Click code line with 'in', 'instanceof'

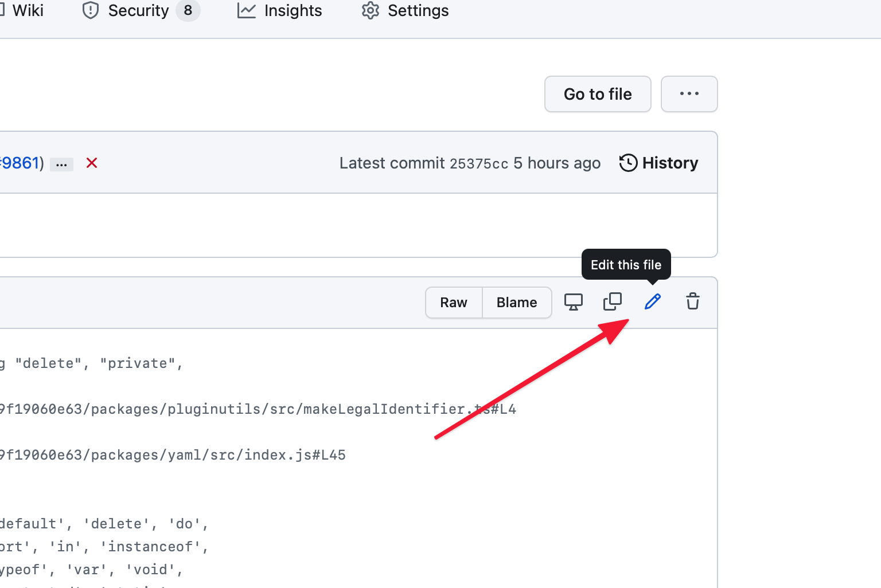104,547
